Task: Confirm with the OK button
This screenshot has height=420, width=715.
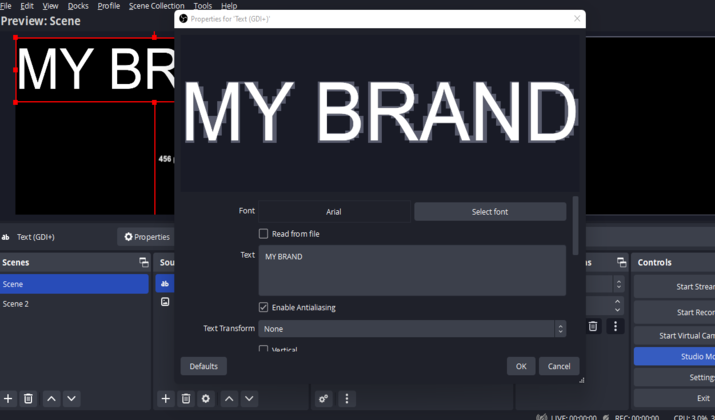Action: click(521, 366)
